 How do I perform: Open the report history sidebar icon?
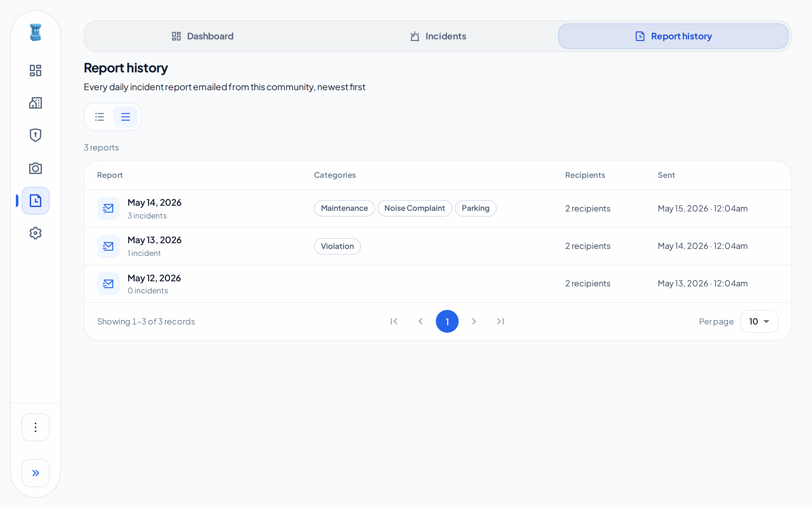click(36, 201)
